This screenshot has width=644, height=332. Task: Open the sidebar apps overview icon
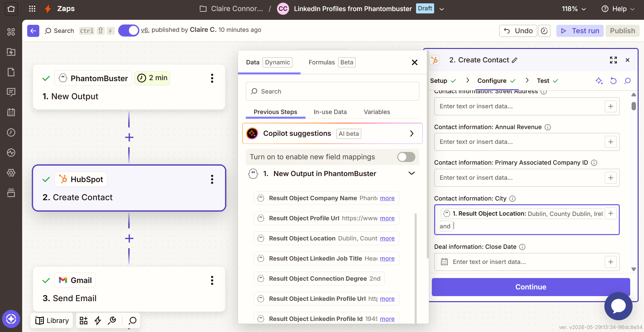coord(11,32)
